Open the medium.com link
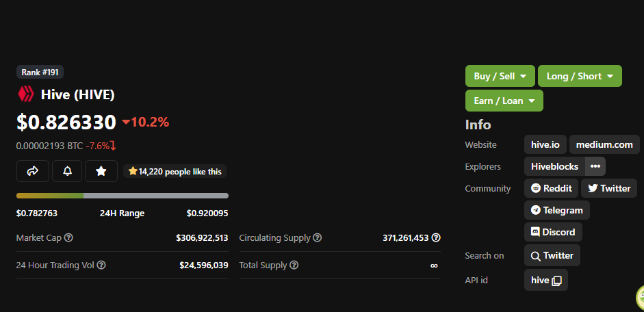 point(604,144)
